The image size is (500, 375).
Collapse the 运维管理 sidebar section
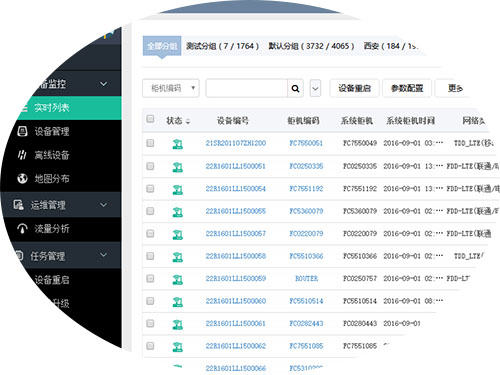(104, 205)
